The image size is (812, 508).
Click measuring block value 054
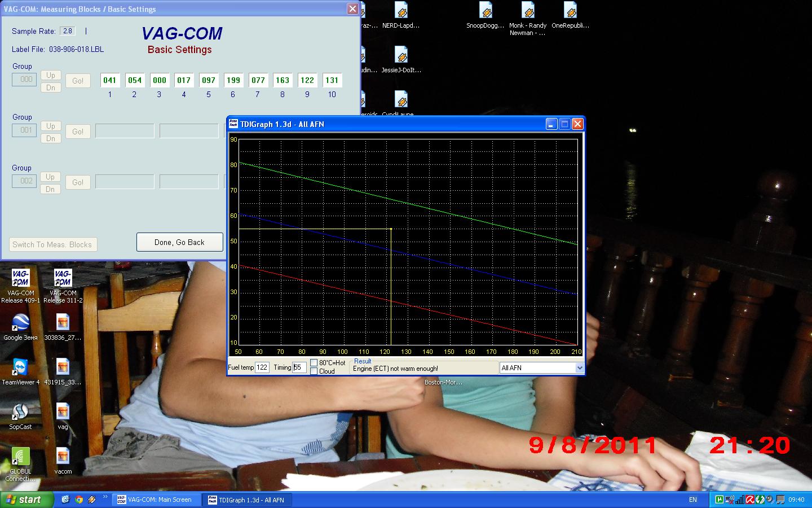tap(135, 80)
